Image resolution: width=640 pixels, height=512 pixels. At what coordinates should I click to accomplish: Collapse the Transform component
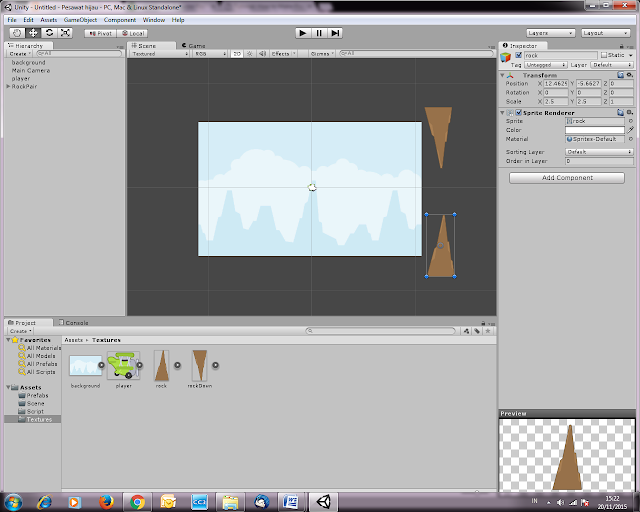tap(502, 75)
